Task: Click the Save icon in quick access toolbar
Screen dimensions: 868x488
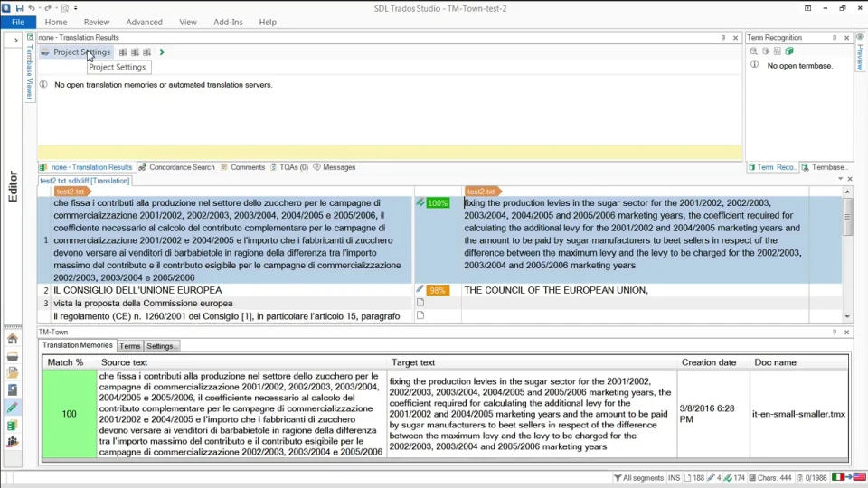Action: [19, 8]
